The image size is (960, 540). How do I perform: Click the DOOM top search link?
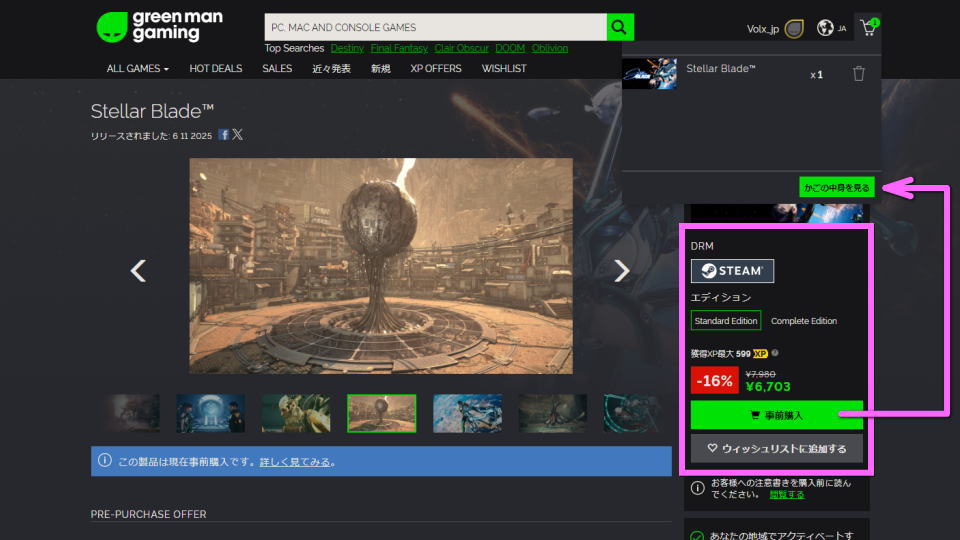click(x=510, y=48)
